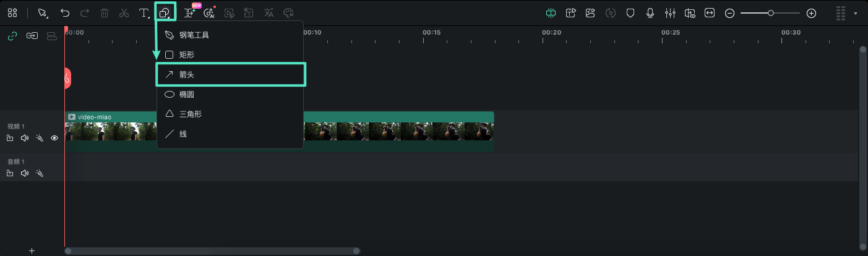Image resolution: width=868 pixels, height=256 pixels.
Task: Select 线 from the shapes menu
Action: [230, 134]
